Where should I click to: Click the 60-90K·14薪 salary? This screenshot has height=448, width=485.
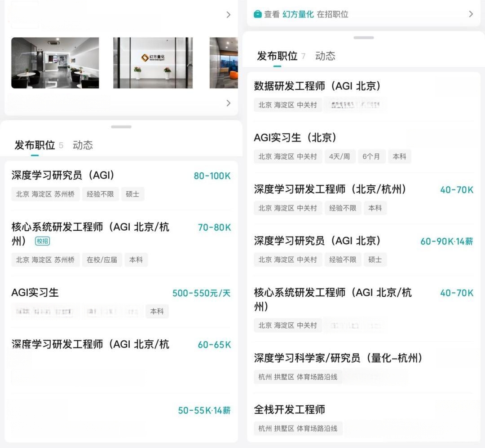447,242
